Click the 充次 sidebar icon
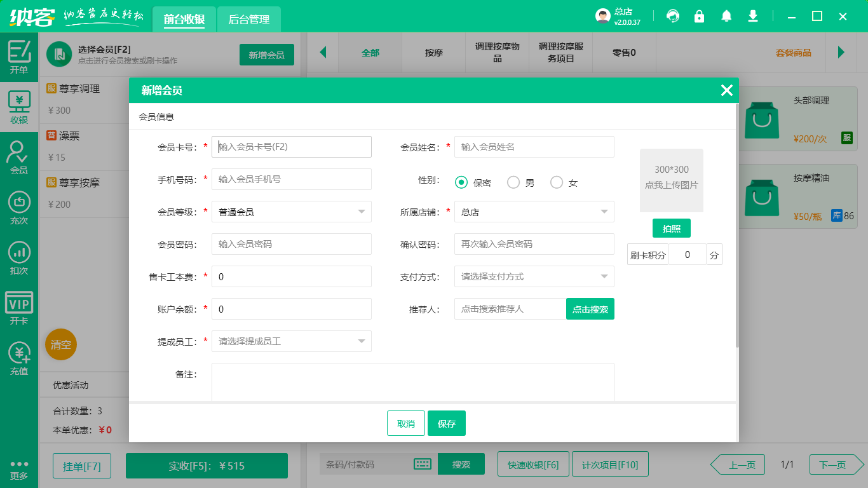 click(x=19, y=207)
